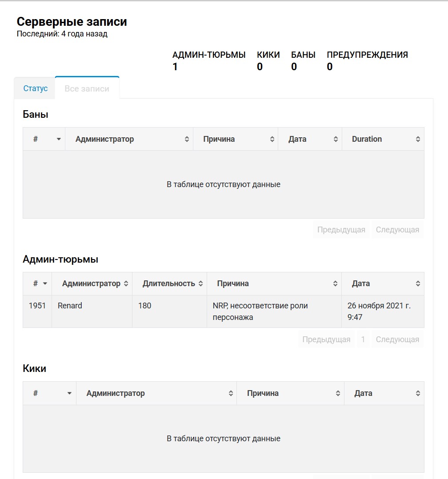Sort Кики table by Дата arrows
Image resolution: width=448 pixels, height=479 pixels.
click(418, 394)
